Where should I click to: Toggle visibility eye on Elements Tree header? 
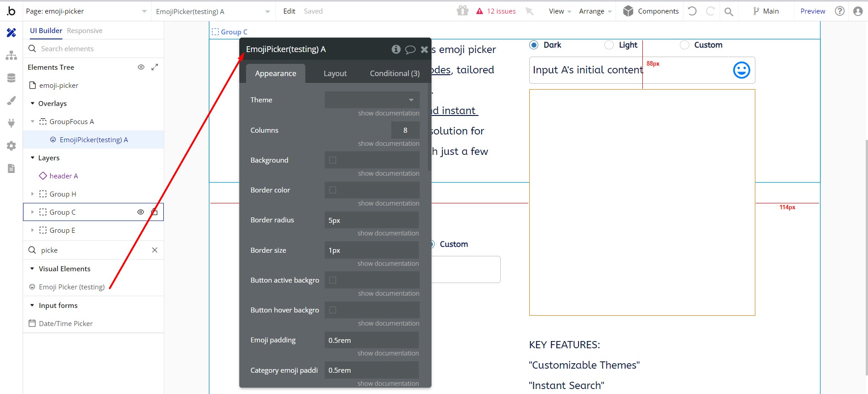click(x=141, y=67)
